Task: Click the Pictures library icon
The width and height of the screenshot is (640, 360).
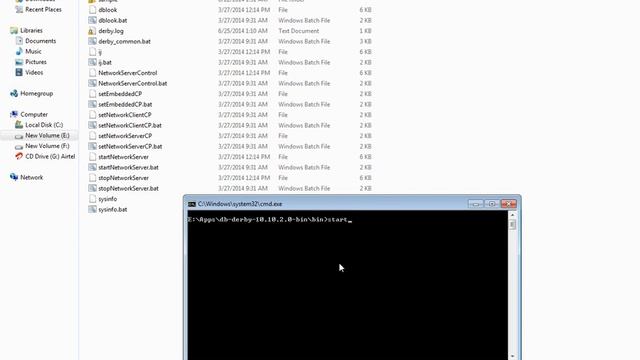Action: (19, 62)
